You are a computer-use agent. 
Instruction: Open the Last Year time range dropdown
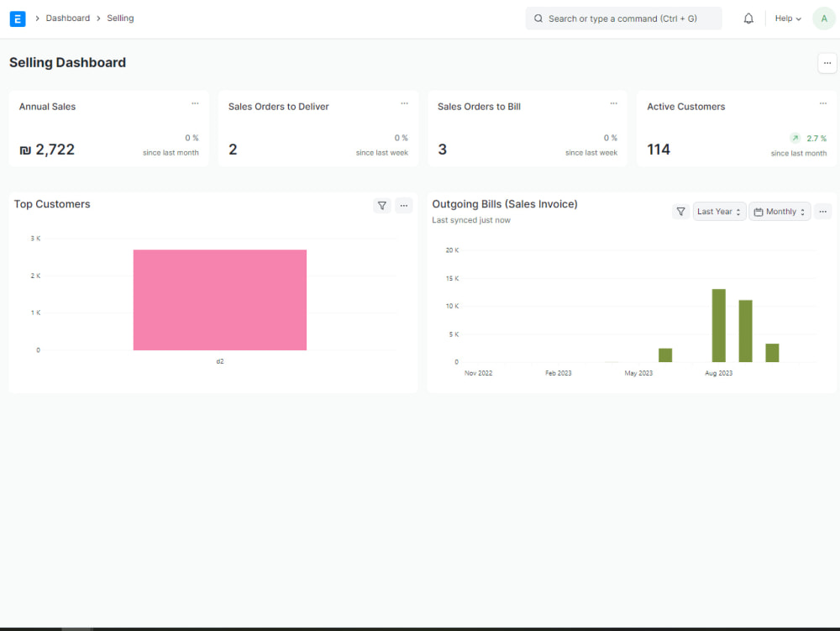[x=718, y=211]
